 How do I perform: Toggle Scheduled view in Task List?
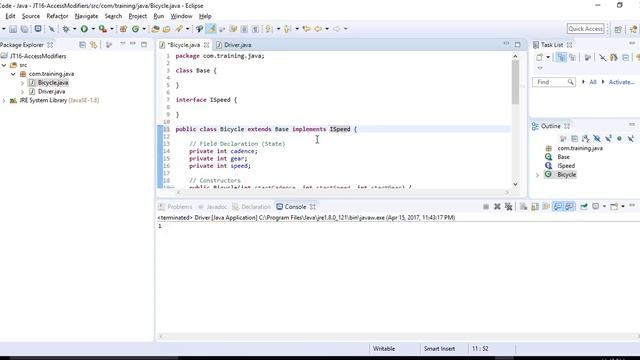pyautogui.click(x=573, y=58)
